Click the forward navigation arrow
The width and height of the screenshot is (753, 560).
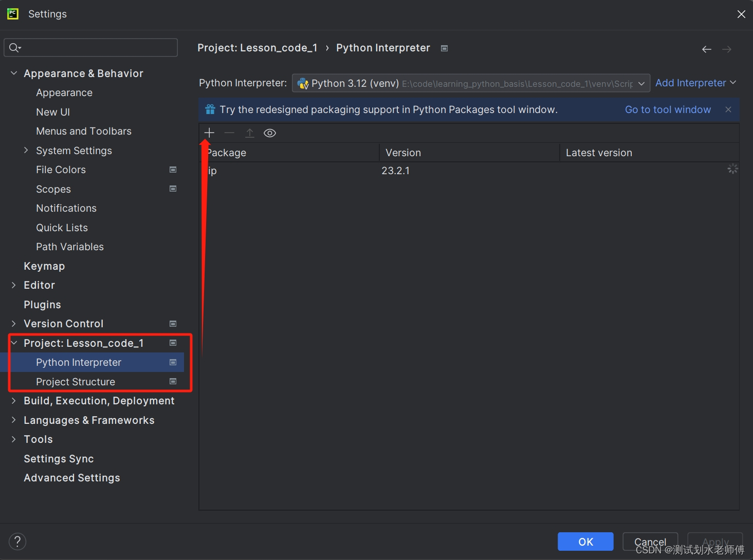click(727, 49)
